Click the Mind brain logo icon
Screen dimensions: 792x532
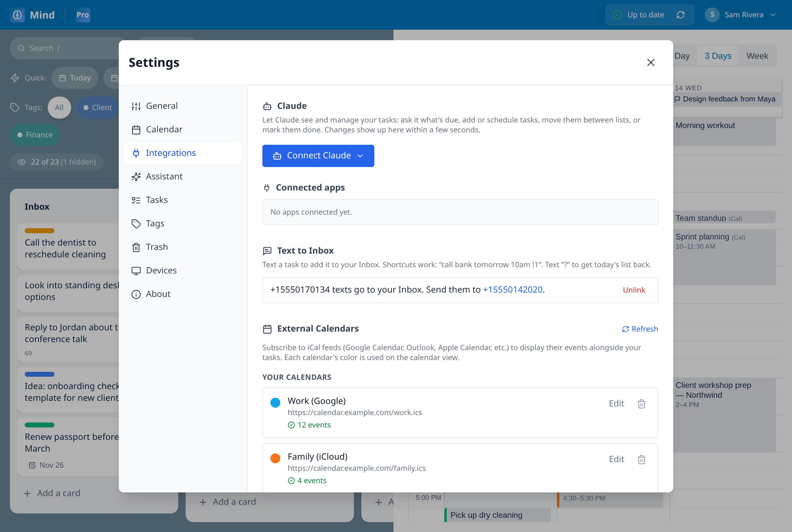[17, 15]
